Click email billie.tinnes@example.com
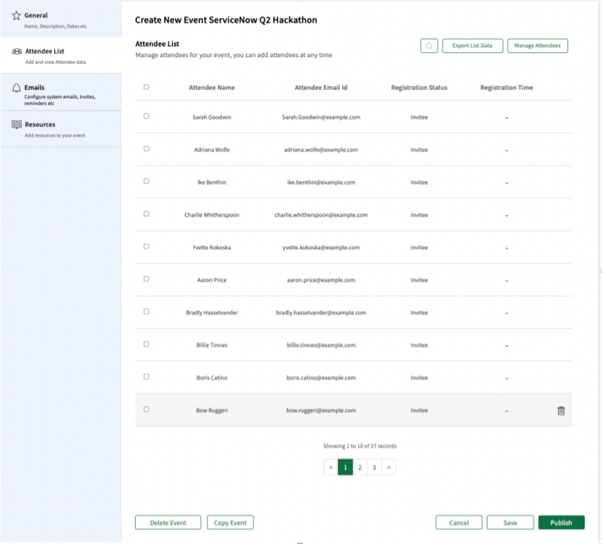 pyautogui.click(x=321, y=345)
